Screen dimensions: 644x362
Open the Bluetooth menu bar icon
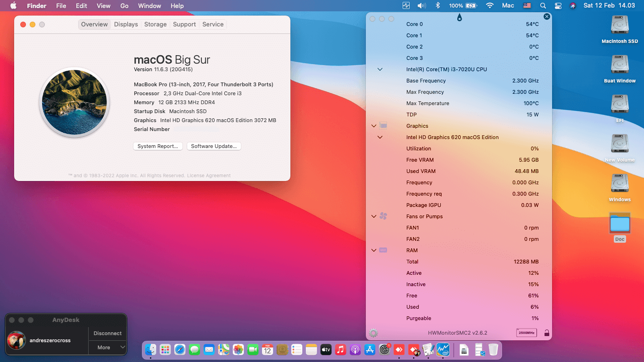click(x=437, y=6)
